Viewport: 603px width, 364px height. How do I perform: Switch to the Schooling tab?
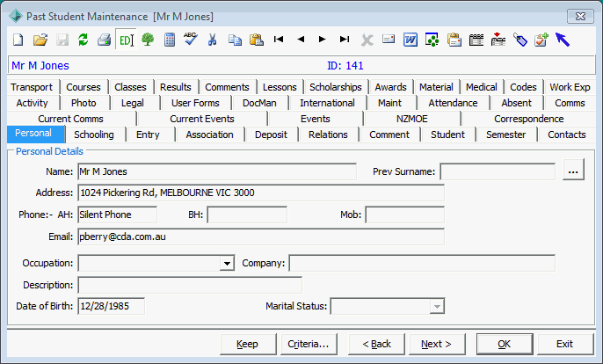click(x=94, y=135)
